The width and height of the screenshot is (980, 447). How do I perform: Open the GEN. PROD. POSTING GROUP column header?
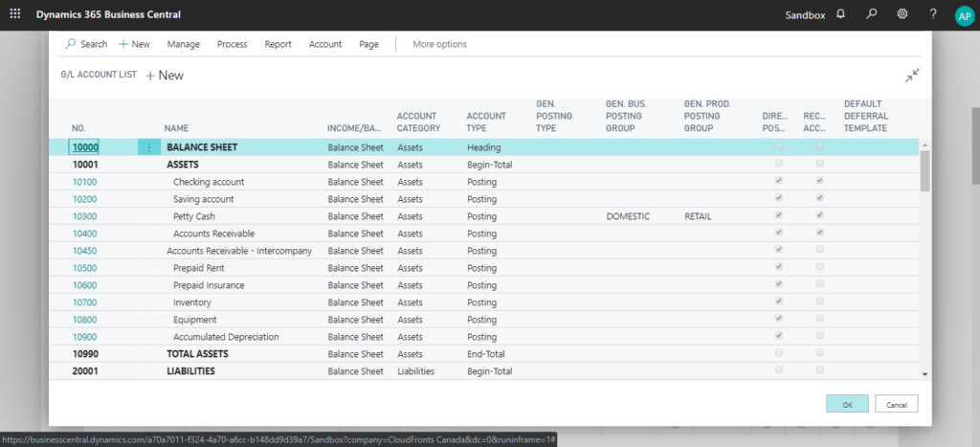point(707,116)
